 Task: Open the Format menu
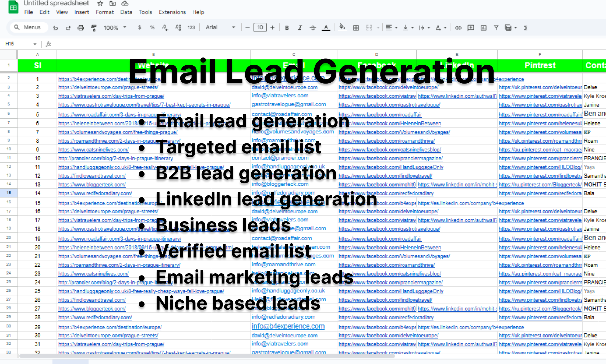(105, 12)
